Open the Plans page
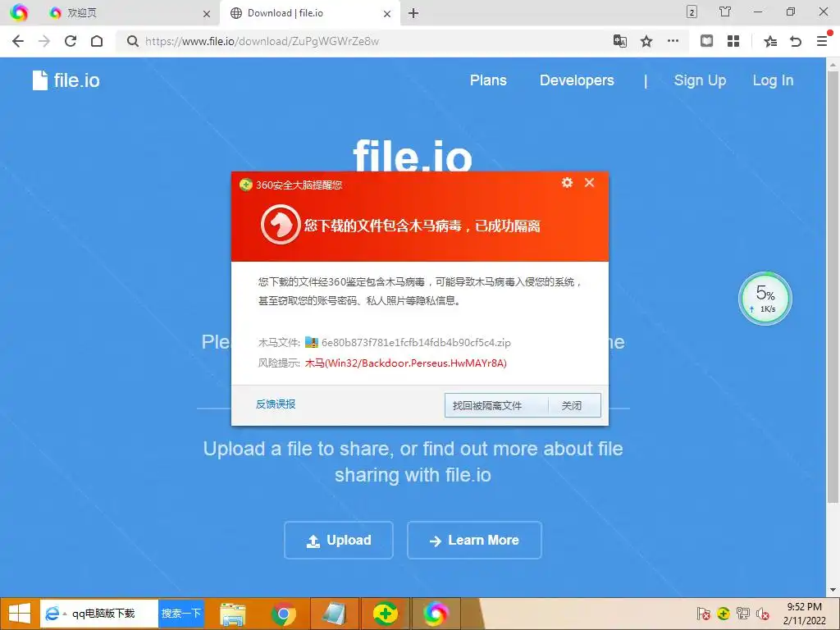 pos(488,80)
